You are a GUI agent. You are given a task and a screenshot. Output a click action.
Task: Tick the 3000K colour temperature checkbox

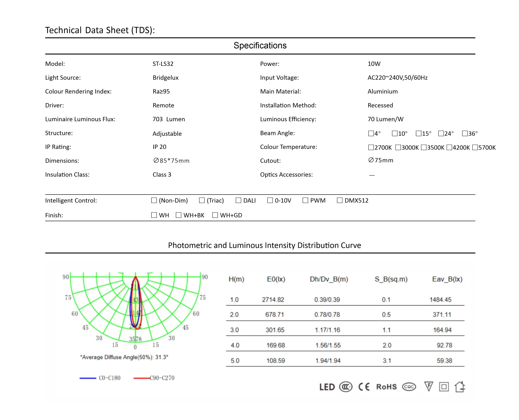click(398, 148)
